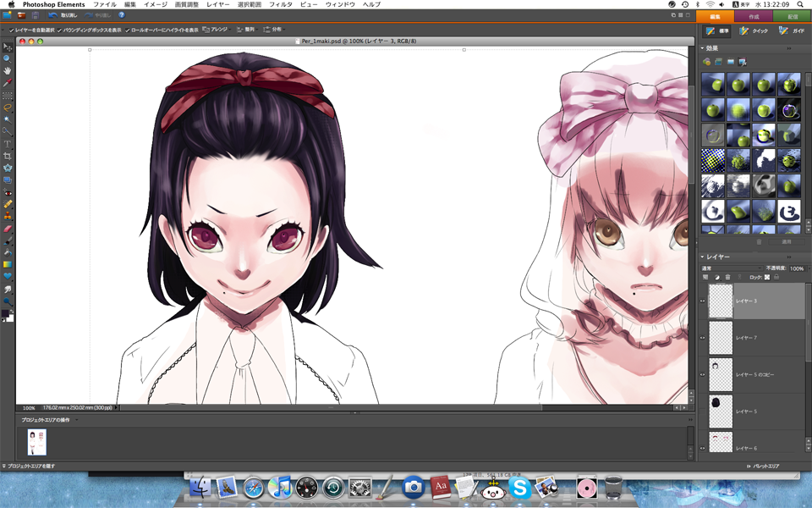Click the save floppy disk icon
Image resolution: width=812 pixels, height=508 pixels.
pos(35,15)
